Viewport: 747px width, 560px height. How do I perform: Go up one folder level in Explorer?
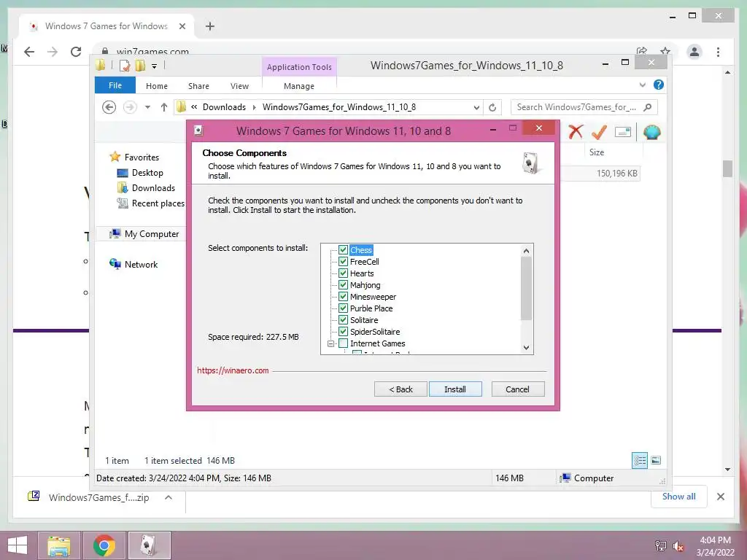(164, 107)
